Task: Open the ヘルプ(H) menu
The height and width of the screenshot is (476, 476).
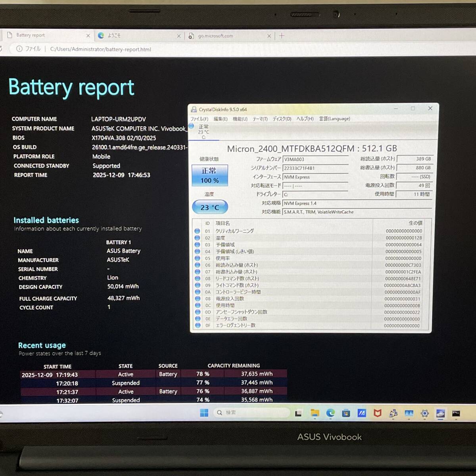Action: [x=305, y=119]
